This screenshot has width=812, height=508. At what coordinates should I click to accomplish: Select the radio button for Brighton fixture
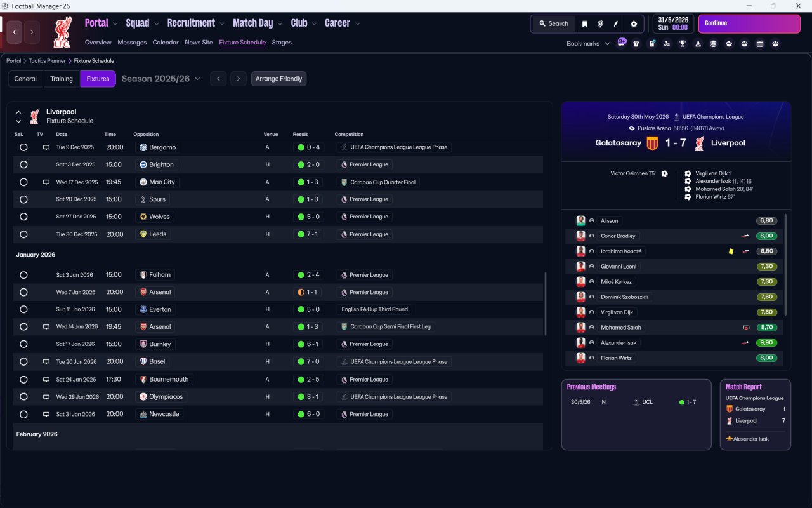pos(23,164)
